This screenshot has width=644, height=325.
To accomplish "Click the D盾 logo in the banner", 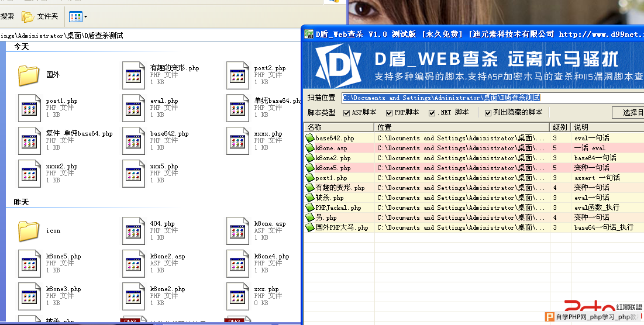I will pos(338,65).
